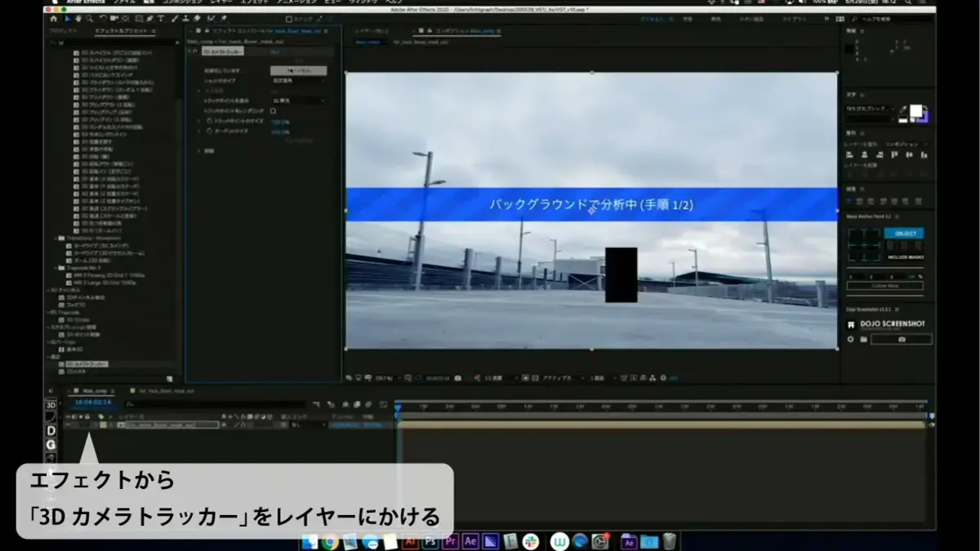
Task: Click the D plugin button left of the timeline
Action: click(51, 430)
